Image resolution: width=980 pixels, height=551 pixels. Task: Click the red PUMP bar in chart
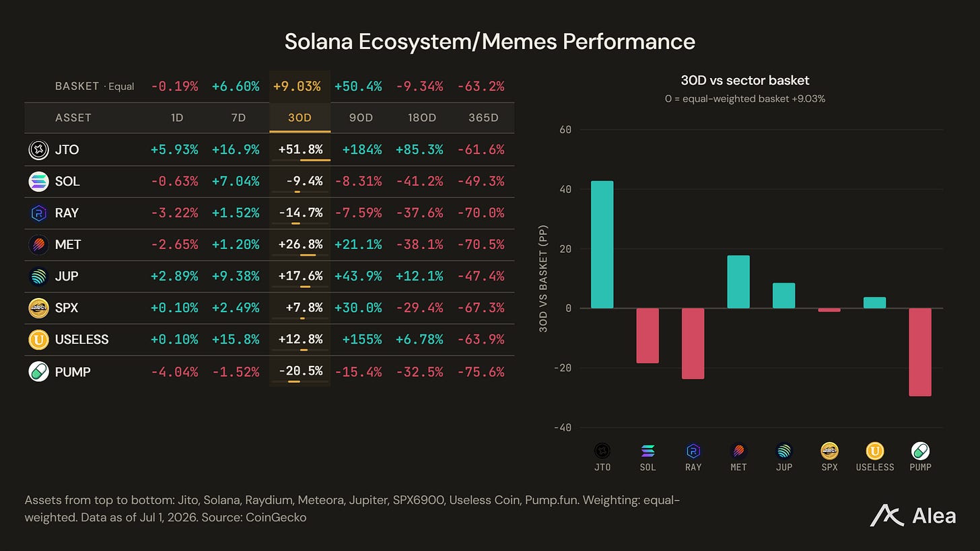pos(920,352)
